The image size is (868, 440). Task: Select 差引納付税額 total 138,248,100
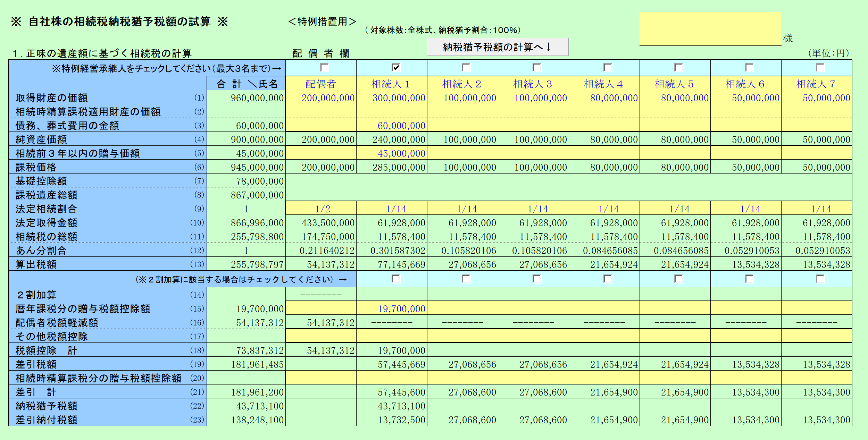pos(246,420)
